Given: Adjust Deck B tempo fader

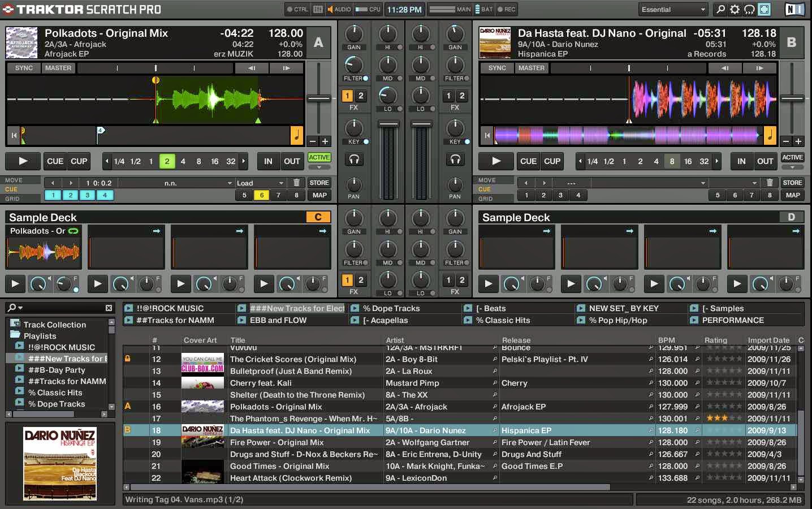Looking at the screenshot, I should (792, 98).
